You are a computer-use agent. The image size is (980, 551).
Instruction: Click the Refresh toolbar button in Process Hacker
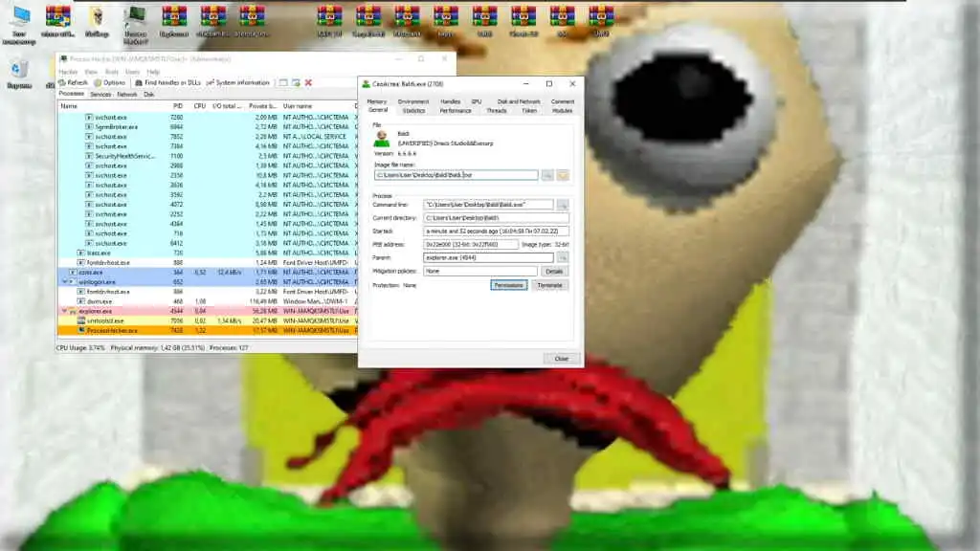pyautogui.click(x=73, y=82)
